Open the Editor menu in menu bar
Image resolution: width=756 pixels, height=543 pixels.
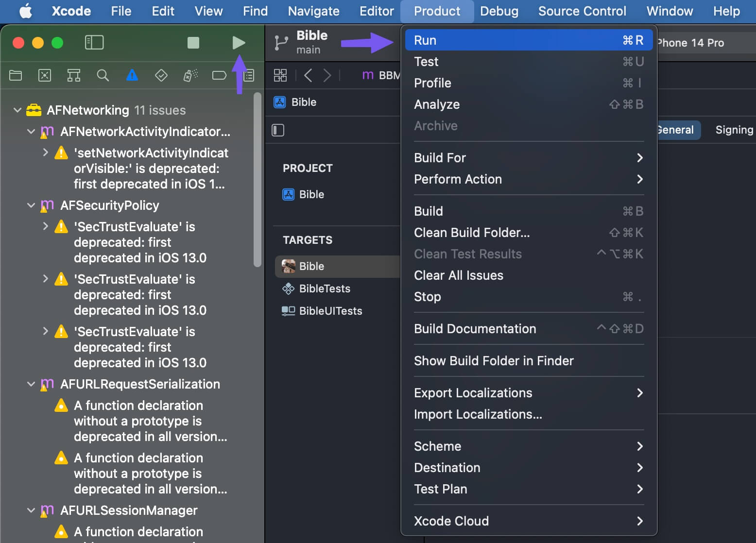pos(377,11)
